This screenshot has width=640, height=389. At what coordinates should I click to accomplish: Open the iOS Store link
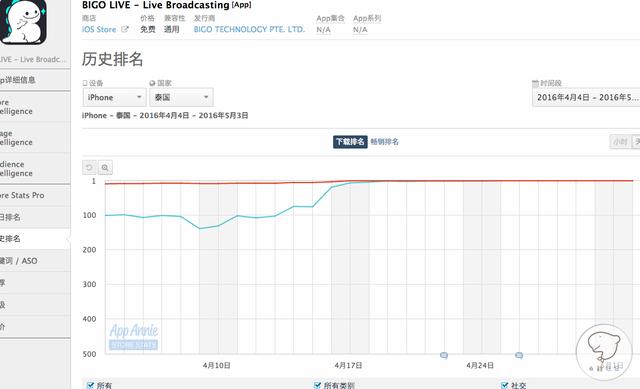point(99,29)
